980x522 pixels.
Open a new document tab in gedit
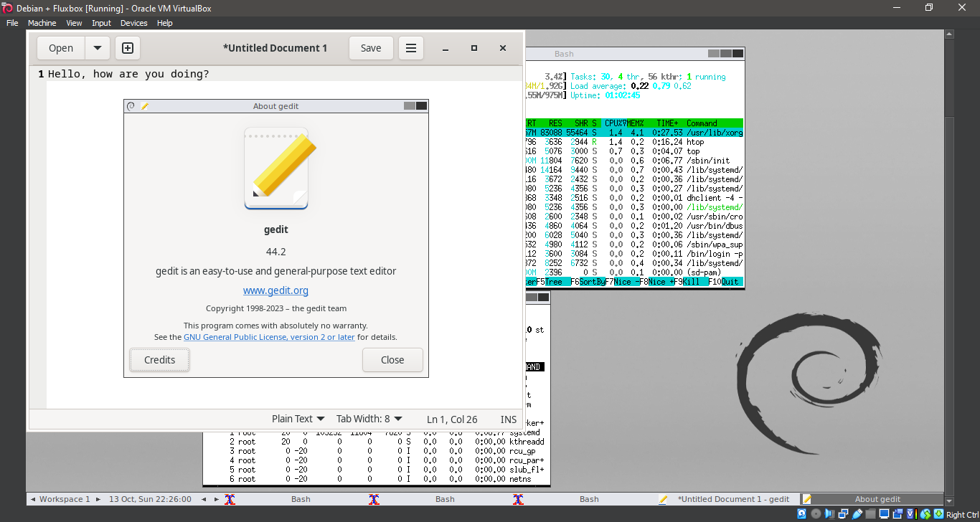pyautogui.click(x=127, y=48)
